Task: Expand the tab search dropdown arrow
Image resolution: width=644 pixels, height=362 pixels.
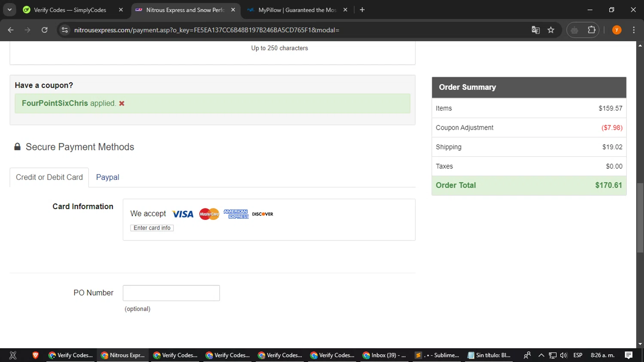Action: pos(9,10)
